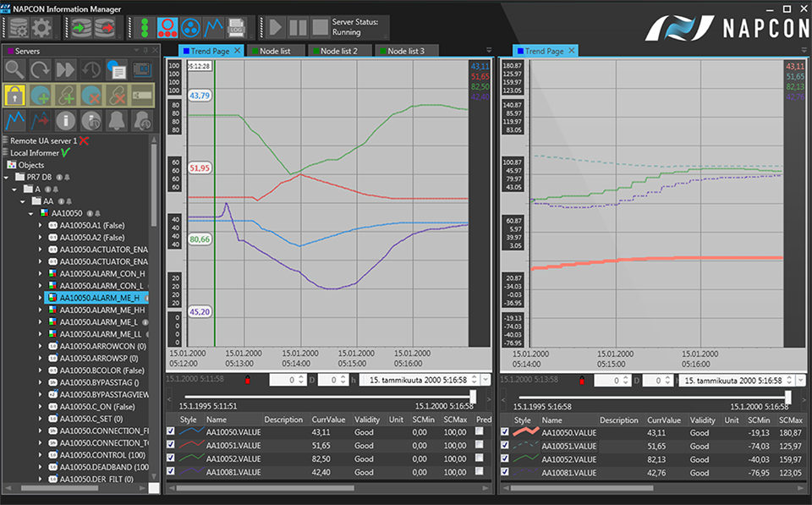
Task: Toggle the Pred checkbox for AA10051.VALUE
Action: pos(480,445)
